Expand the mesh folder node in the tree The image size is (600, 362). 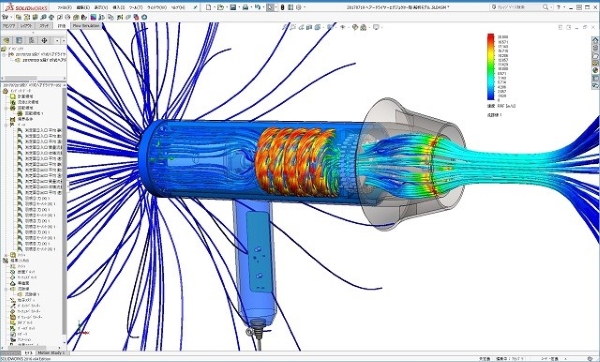click(x=7, y=254)
